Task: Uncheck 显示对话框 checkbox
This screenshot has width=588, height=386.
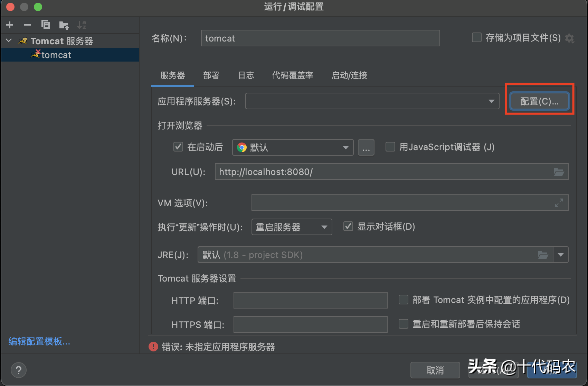Action: click(x=348, y=227)
